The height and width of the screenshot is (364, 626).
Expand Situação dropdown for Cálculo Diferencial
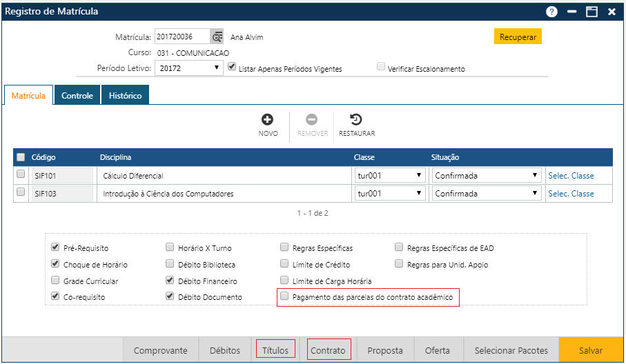pyautogui.click(x=486, y=176)
